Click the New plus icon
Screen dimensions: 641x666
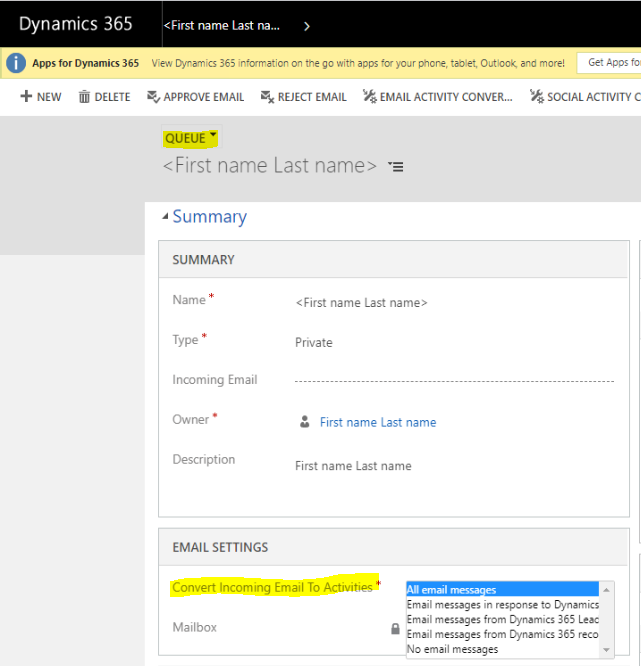coord(26,97)
